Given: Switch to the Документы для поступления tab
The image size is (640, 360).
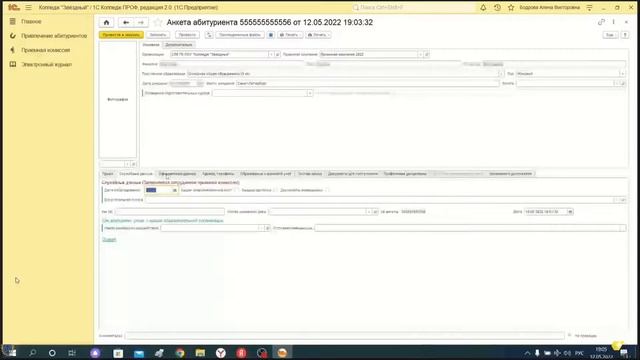Looking at the screenshot, I should tap(353, 174).
